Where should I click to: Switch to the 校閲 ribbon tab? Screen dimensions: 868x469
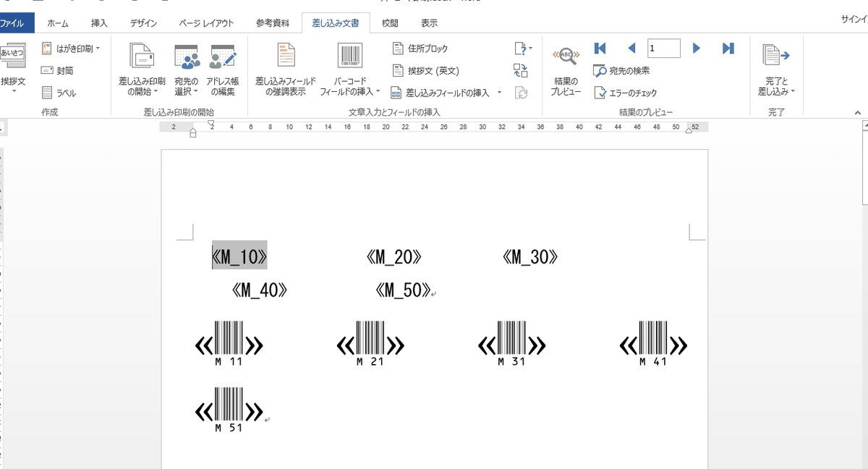pyautogui.click(x=389, y=22)
